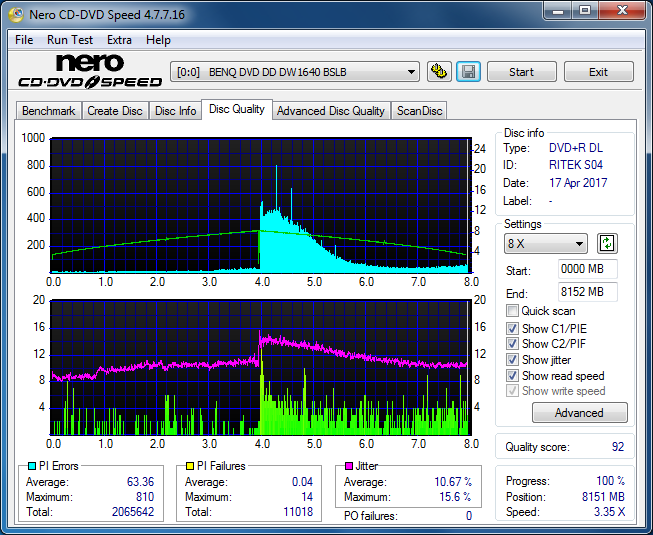653x535 pixels.
Task: Click PI Errors average 63.36
Action: tap(140, 482)
